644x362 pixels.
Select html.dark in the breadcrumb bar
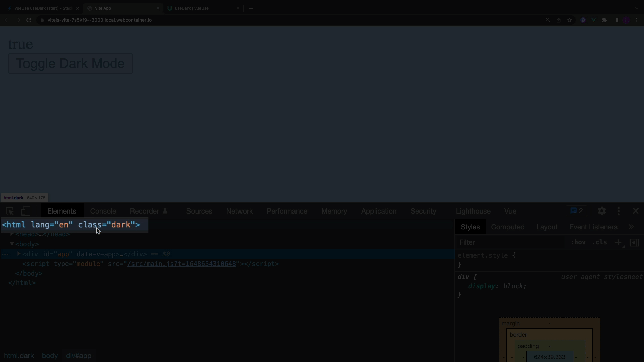[19, 356]
